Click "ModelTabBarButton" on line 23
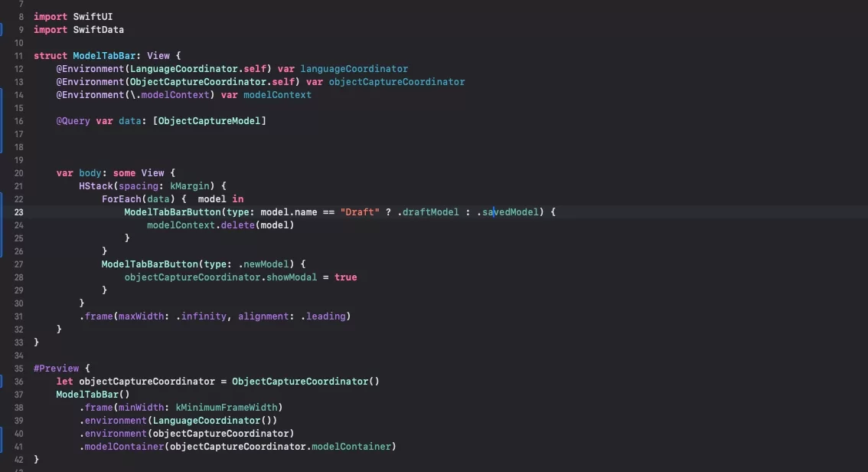 click(x=172, y=212)
